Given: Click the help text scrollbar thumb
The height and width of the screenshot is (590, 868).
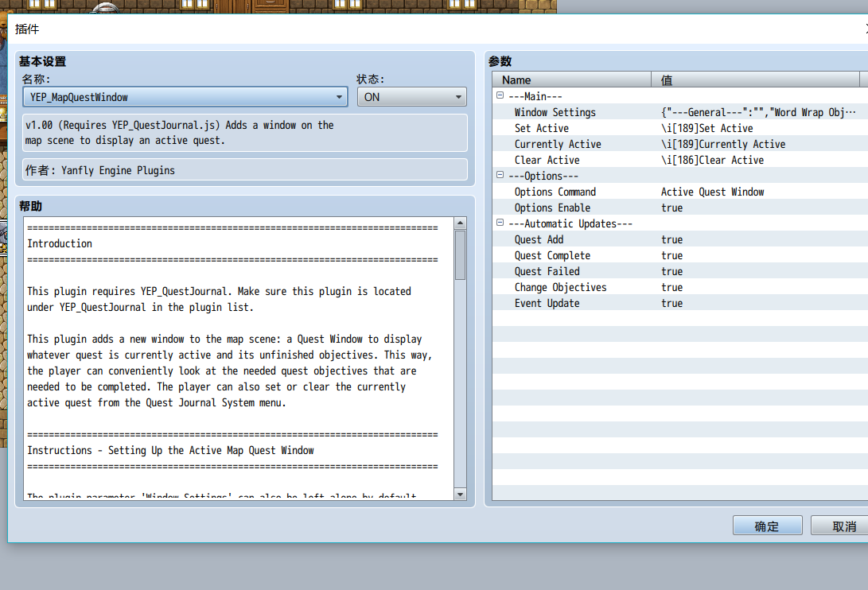Looking at the screenshot, I should (x=460, y=255).
